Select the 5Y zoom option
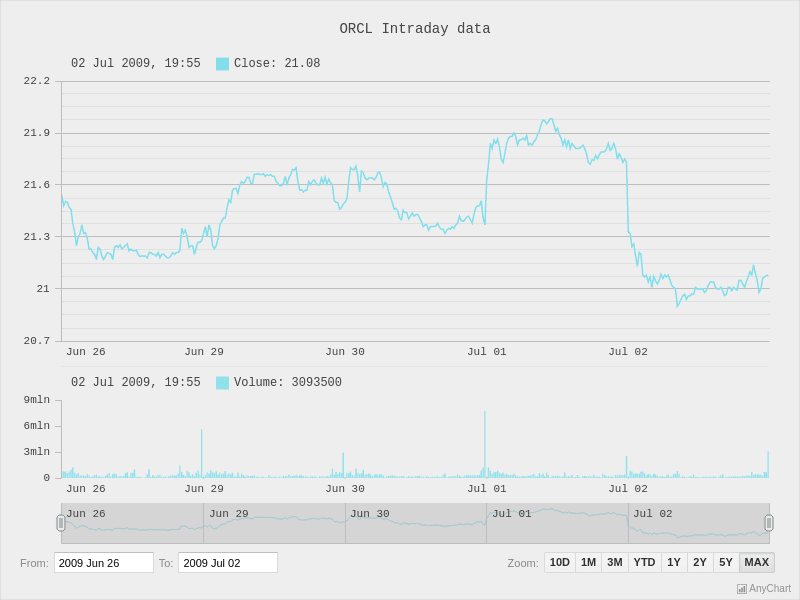 (x=726, y=562)
